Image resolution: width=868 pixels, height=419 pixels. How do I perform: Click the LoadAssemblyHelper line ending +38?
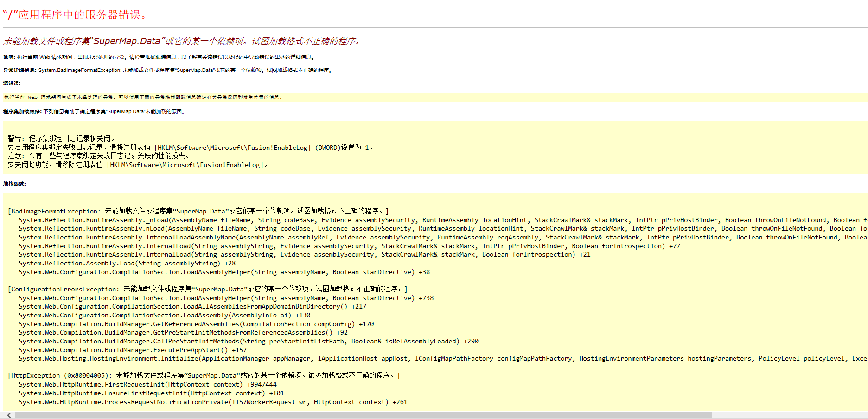224,272
